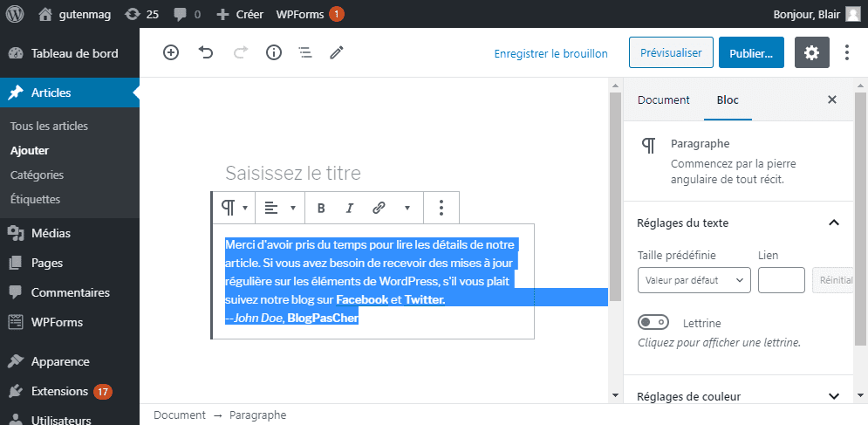Viewport: 868px width, 425px height.
Task: Toggle the settings gear sidebar
Action: coord(812,52)
